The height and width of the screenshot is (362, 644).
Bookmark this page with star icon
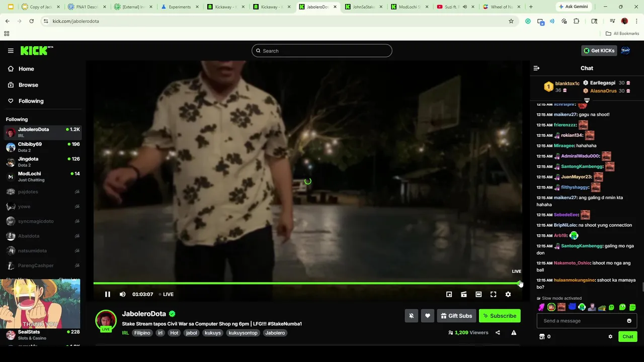point(511,21)
